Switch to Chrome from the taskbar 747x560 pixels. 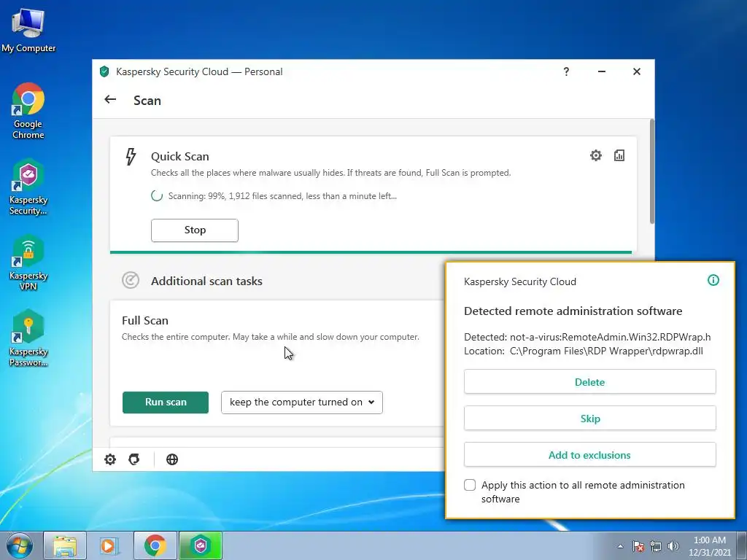click(155, 545)
